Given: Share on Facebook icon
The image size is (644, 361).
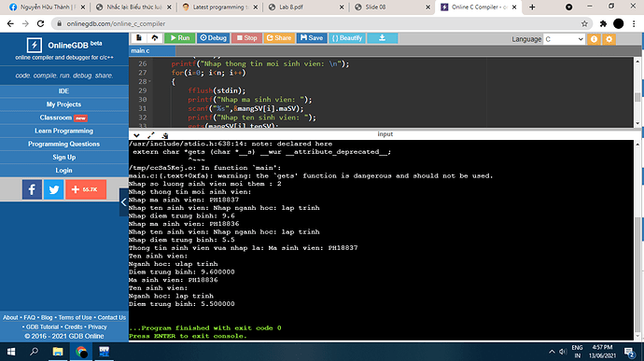Looking at the screenshot, I should click(32, 189).
